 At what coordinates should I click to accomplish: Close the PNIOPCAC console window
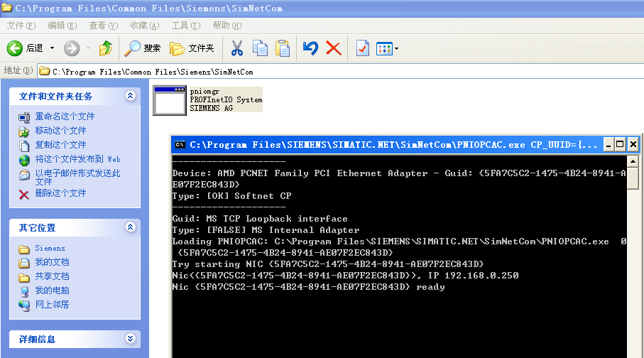633,145
